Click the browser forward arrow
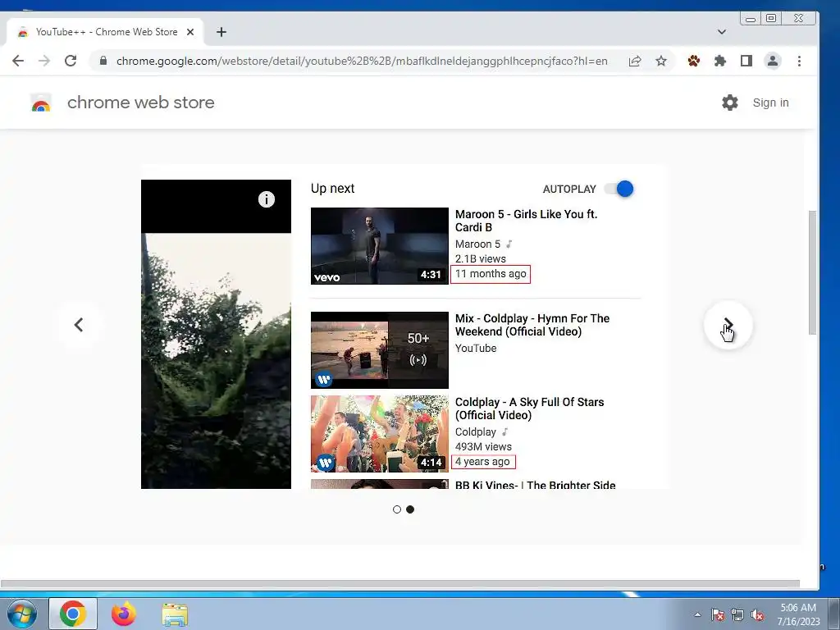 [44, 61]
